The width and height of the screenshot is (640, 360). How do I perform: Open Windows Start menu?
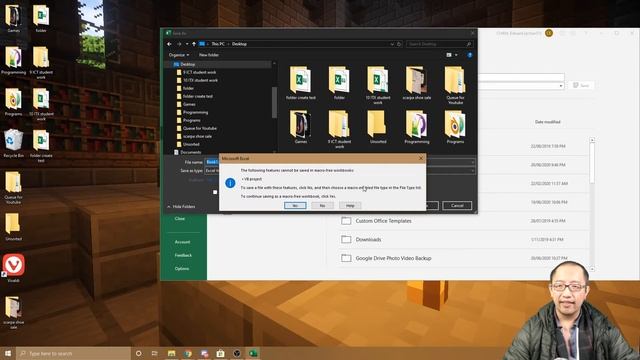coord(8,353)
